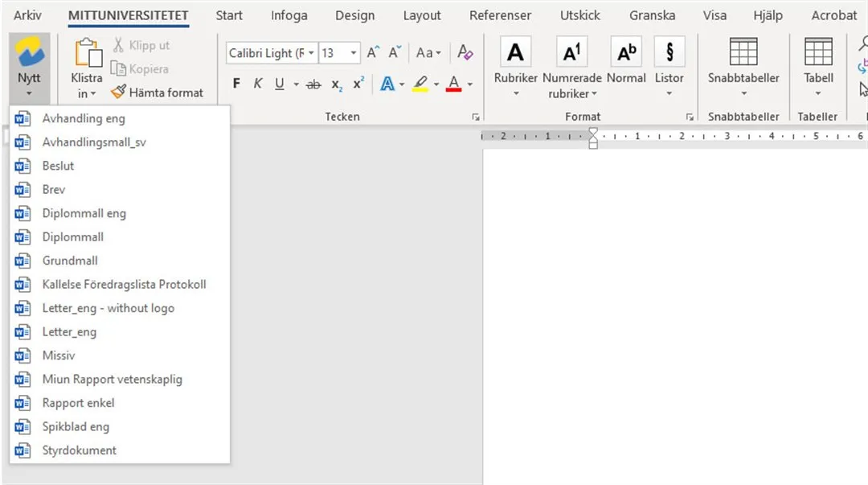Select the Hämta format painter
The height and width of the screenshot is (485, 868).
pyautogui.click(x=157, y=92)
